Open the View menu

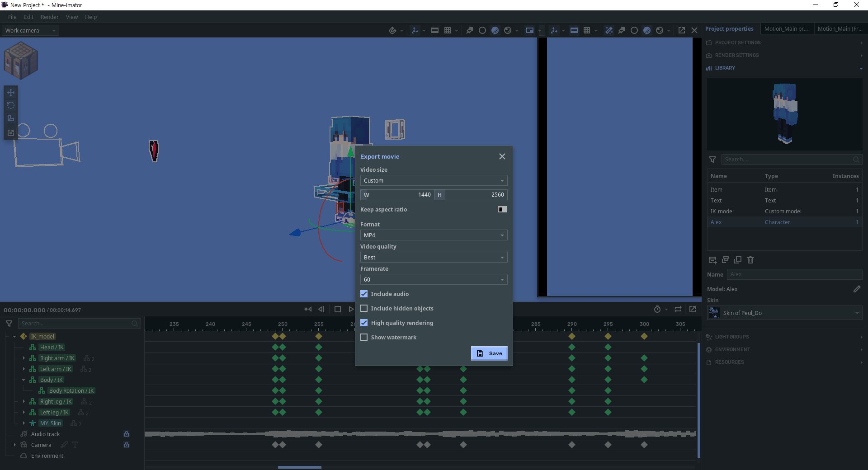72,17
